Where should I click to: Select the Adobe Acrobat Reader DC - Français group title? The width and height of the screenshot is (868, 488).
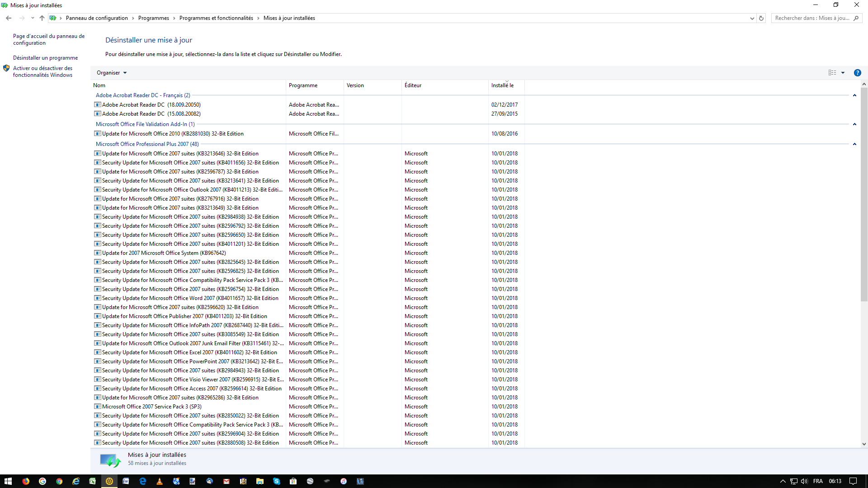pyautogui.click(x=143, y=95)
